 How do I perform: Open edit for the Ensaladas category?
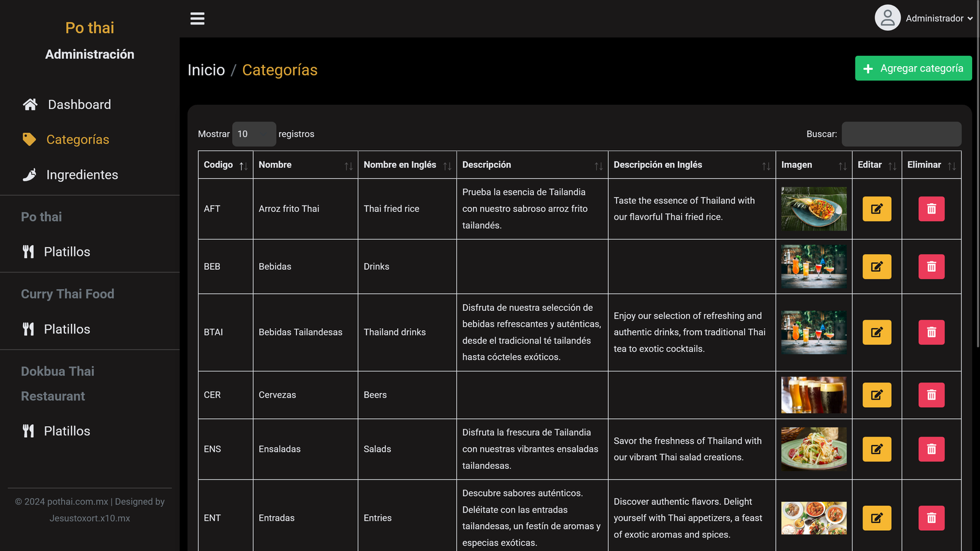point(876,449)
